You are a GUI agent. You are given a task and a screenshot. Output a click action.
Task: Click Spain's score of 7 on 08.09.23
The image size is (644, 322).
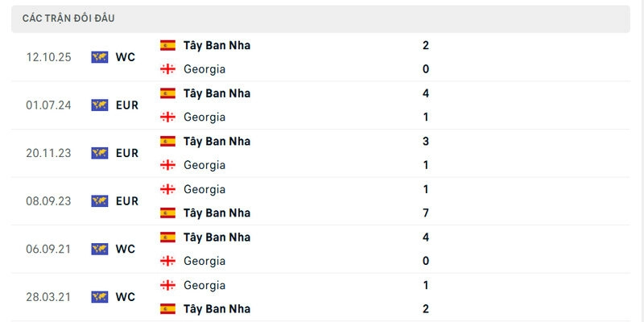[x=425, y=213]
